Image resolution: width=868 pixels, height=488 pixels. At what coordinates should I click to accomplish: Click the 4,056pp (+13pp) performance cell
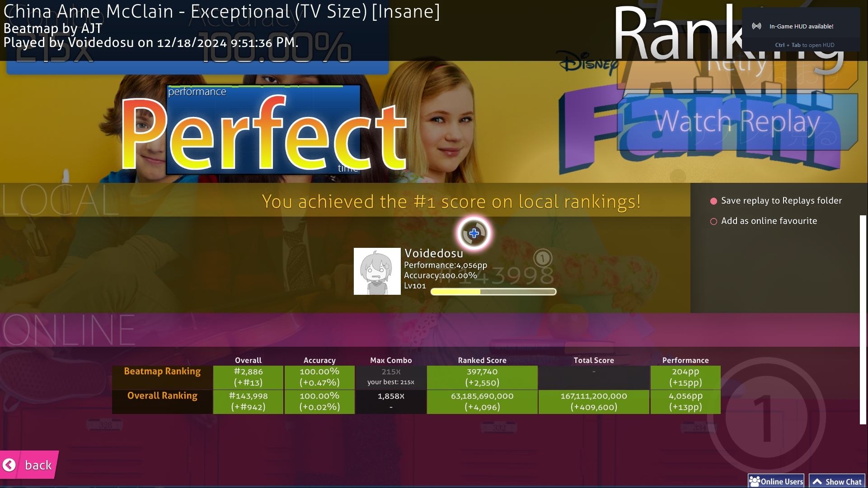[685, 401]
